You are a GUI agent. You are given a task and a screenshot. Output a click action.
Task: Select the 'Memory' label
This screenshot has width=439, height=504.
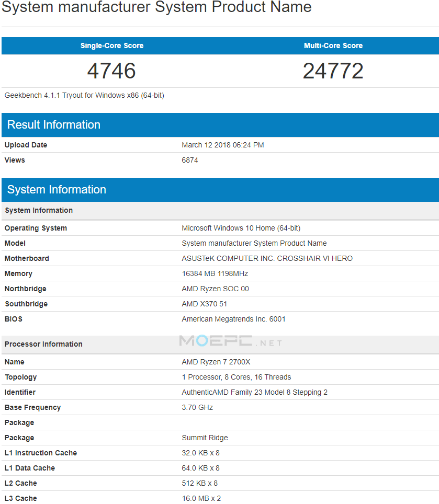tap(18, 273)
